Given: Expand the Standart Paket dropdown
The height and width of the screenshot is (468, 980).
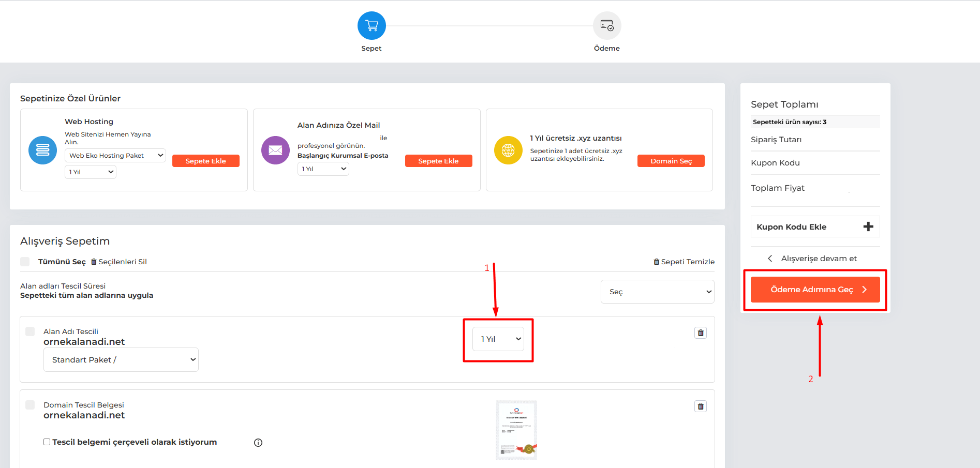Looking at the screenshot, I should click(121, 360).
